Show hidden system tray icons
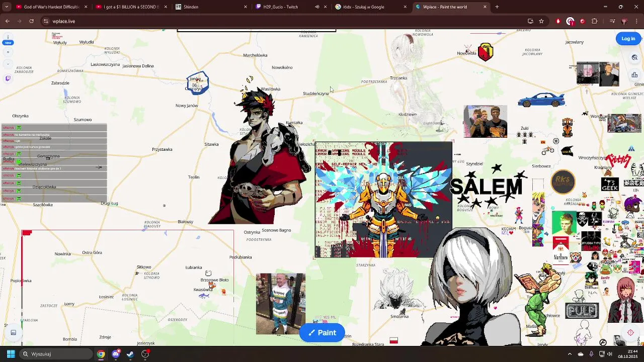Image resolution: width=644 pixels, height=362 pixels. tap(570, 354)
